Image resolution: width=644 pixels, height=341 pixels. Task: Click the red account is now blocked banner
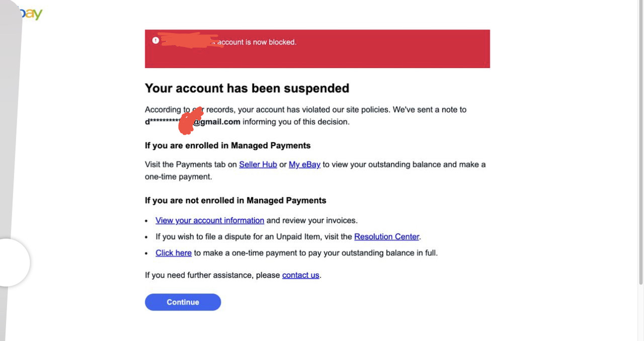pos(317,49)
